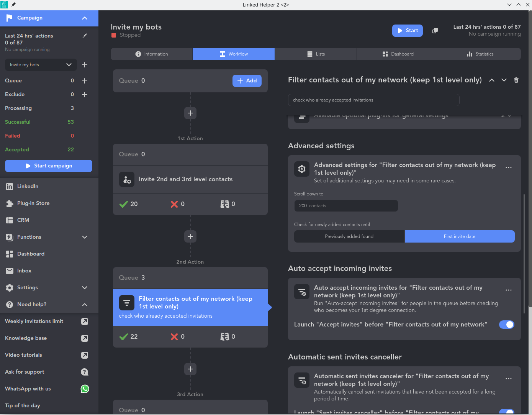The image size is (532, 415).
Task: Click the Start button at top
Action: click(x=408, y=31)
